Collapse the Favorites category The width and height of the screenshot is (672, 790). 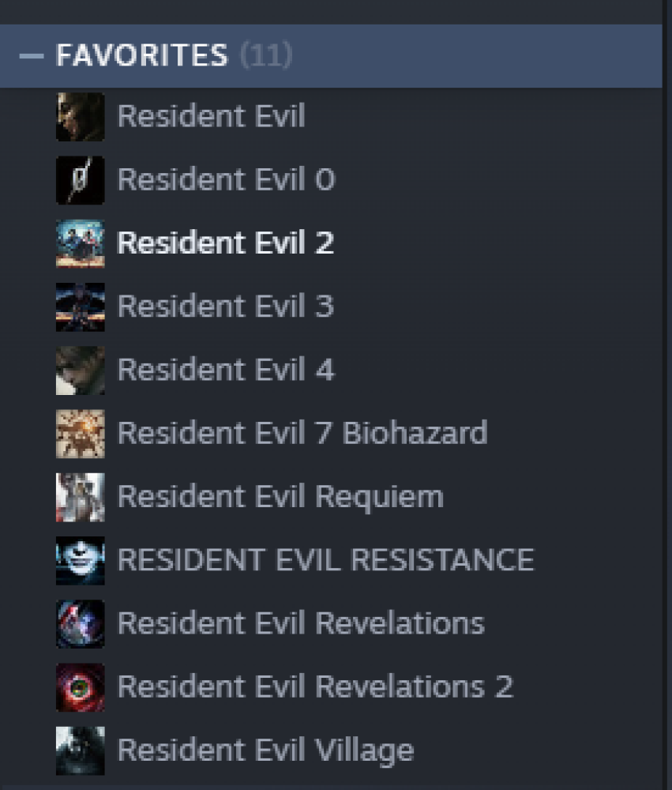[x=32, y=55]
